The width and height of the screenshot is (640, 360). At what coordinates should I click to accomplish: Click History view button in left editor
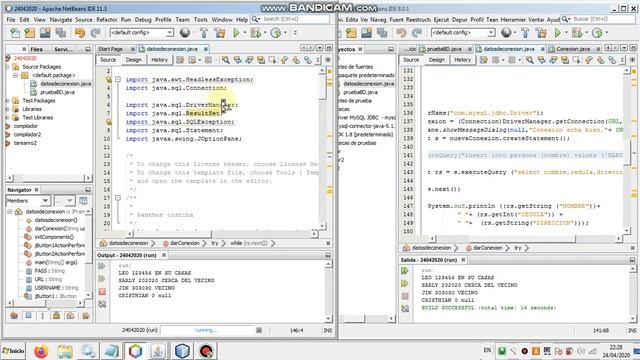159,60
